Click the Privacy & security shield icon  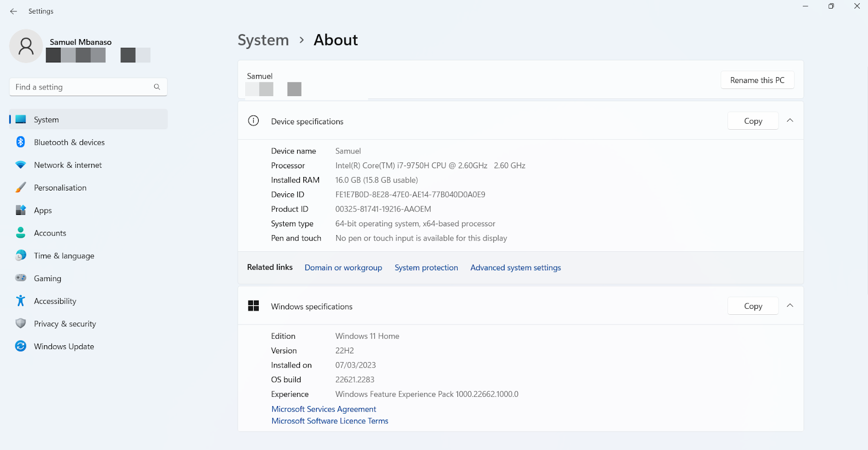coord(21,324)
